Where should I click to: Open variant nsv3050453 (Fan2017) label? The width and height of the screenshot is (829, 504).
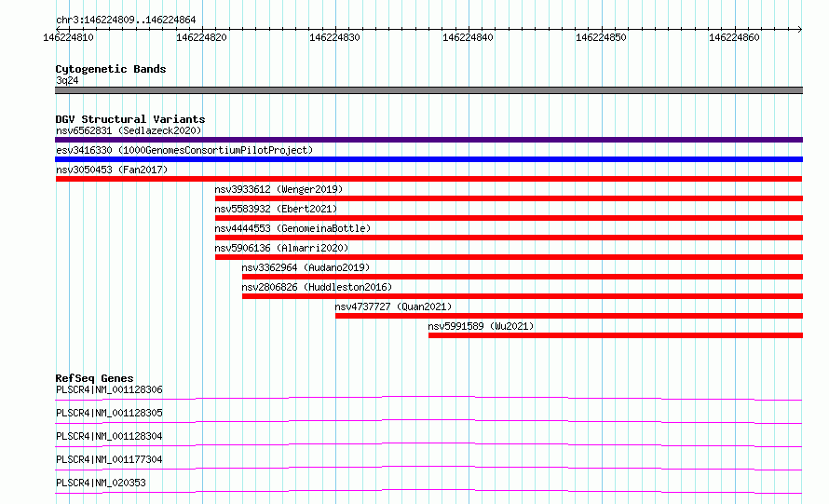pyautogui.click(x=112, y=170)
